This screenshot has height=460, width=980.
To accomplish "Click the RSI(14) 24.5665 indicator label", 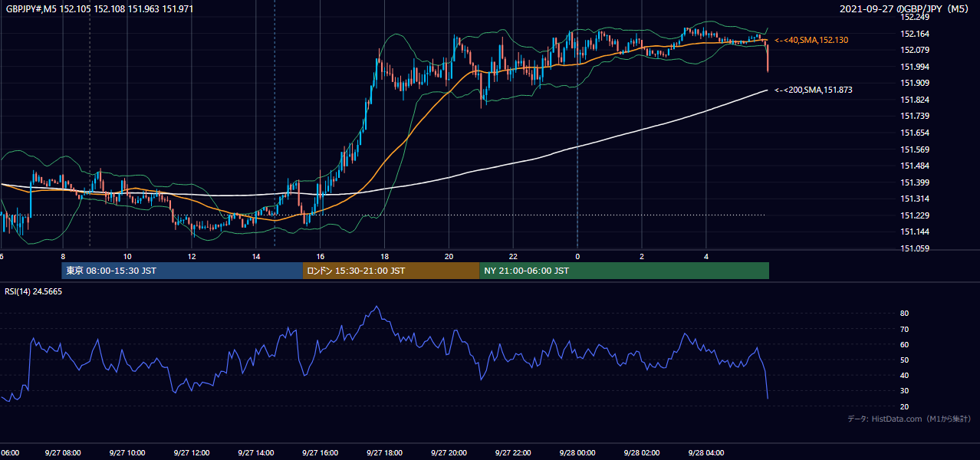I will click(34, 291).
